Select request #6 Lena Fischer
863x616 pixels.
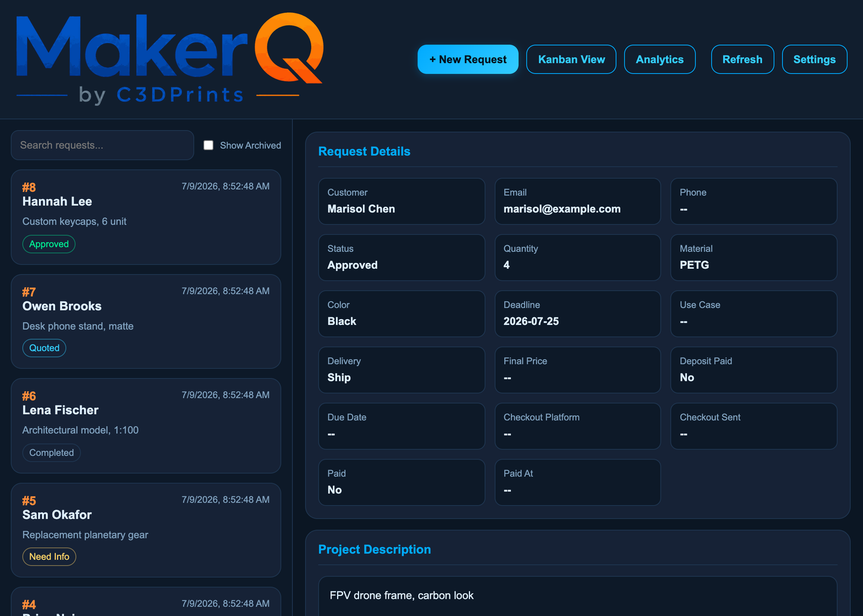click(146, 426)
